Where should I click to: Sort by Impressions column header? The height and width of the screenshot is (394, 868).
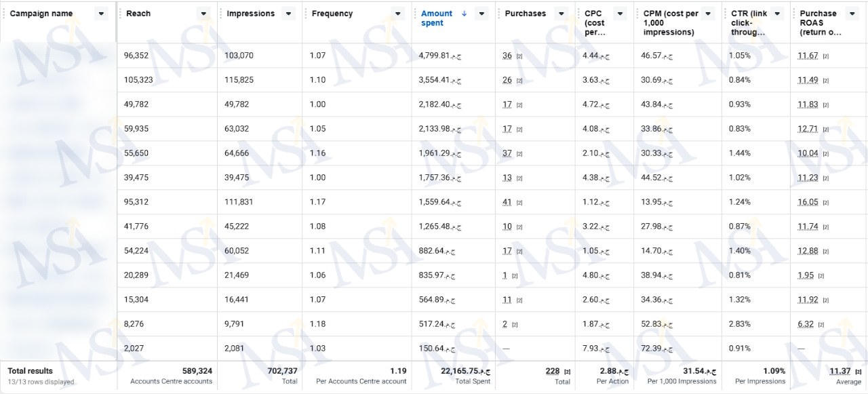pyautogui.click(x=251, y=14)
